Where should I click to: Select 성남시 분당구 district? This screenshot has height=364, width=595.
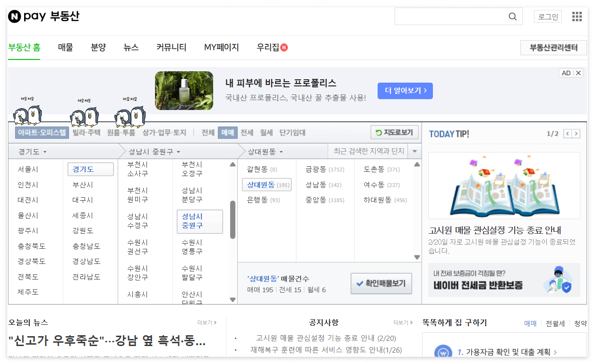tap(192, 195)
